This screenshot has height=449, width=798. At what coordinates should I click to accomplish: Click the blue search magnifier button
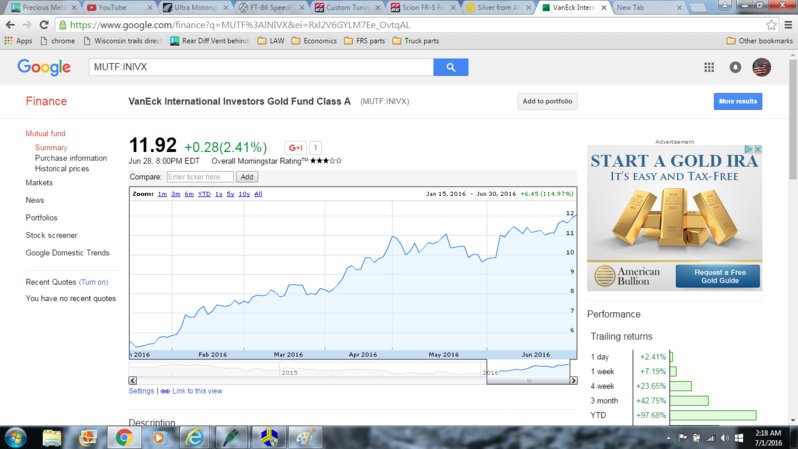[x=450, y=67]
